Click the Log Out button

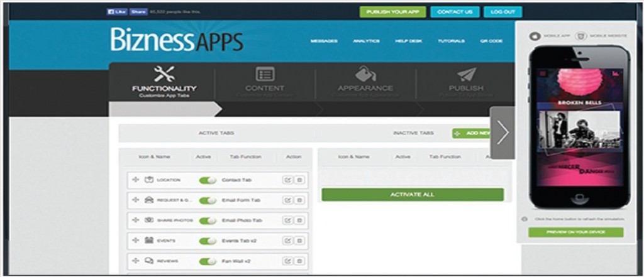[x=503, y=12]
